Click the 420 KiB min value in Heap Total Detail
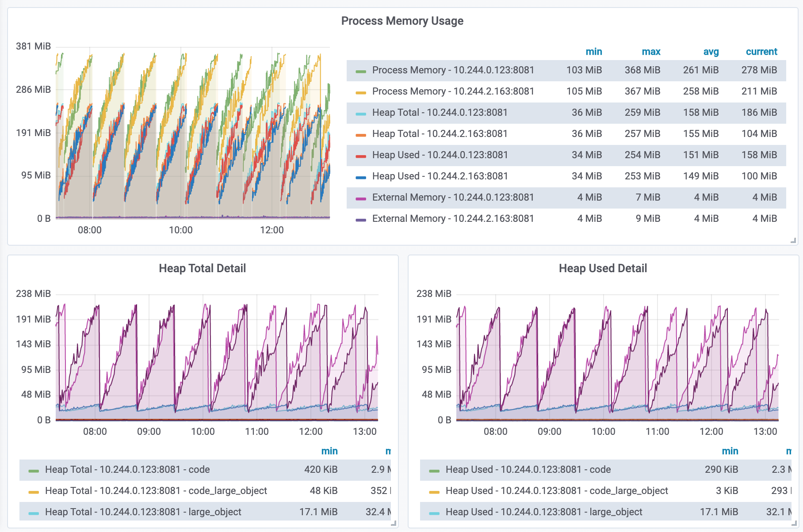This screenshot has height=532, width=803. click(321, 470)
